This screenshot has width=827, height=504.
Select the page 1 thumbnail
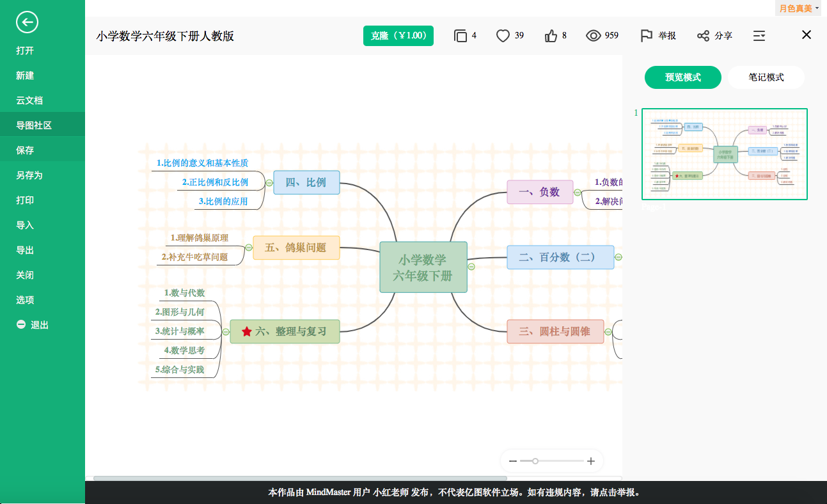click(725, 154)
